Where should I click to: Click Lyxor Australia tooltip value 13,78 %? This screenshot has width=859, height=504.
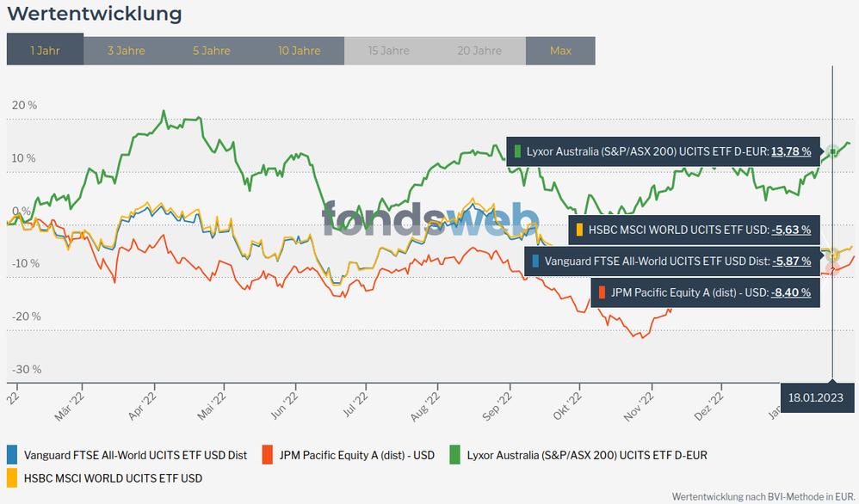pos(791,151)
